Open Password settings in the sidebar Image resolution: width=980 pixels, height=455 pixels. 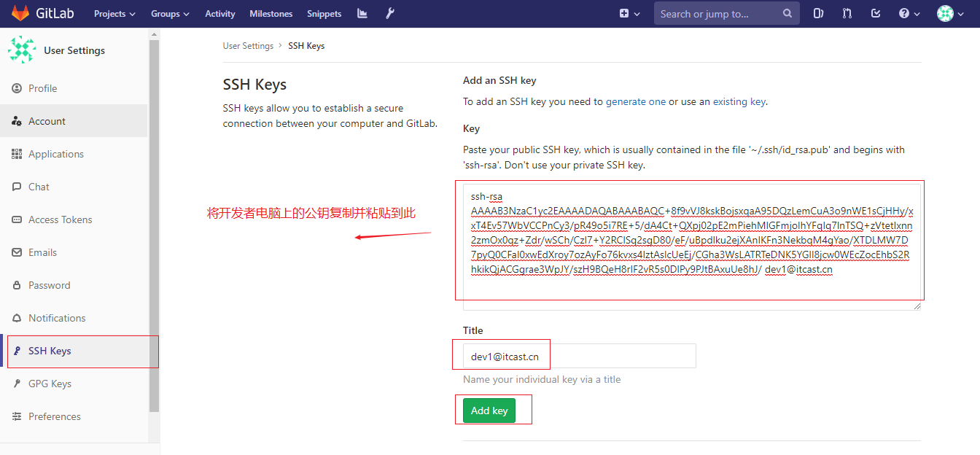click(x=74, y=285)
